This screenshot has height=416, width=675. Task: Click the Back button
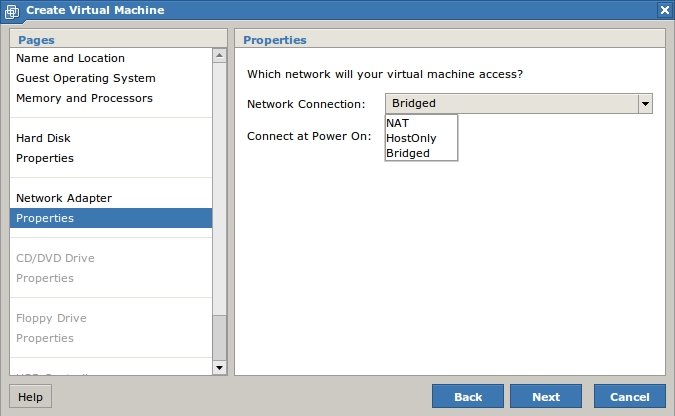pyautogui.click(x=468, y=397)
